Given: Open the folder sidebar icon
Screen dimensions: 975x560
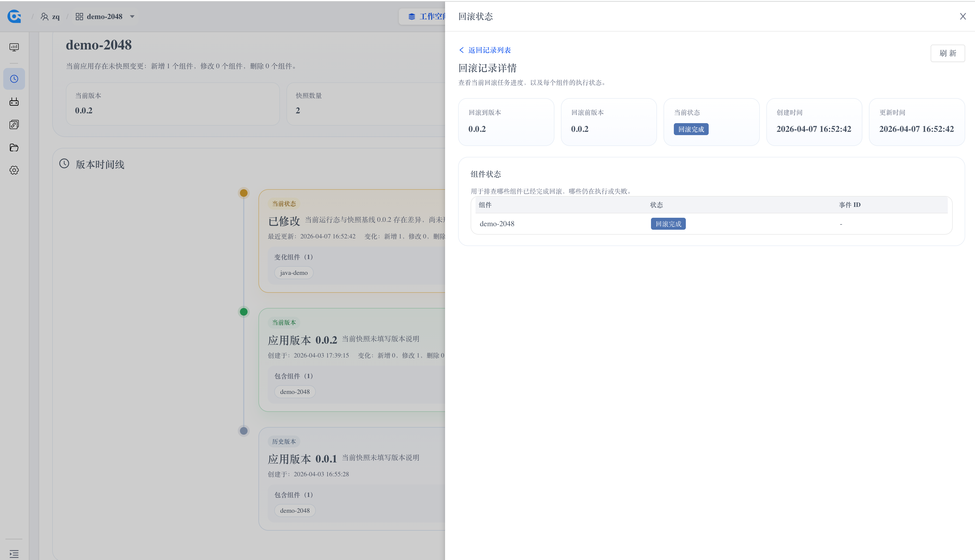Looking at the screenshot, I should tap(14, 147).
